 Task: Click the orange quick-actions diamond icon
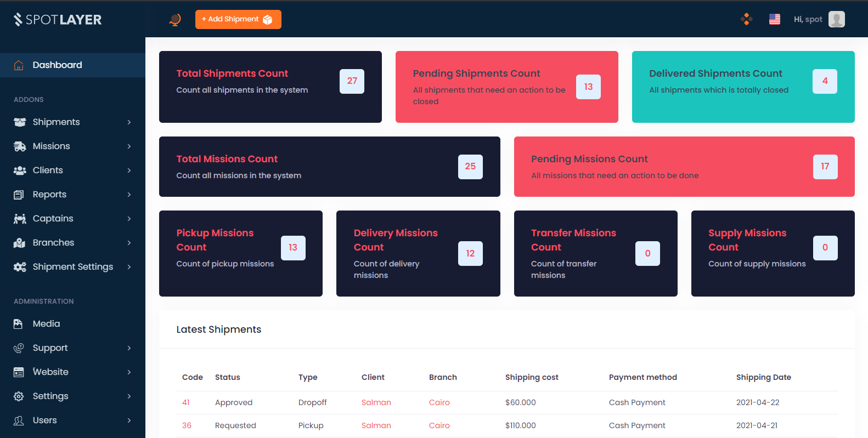(x=746, y=19)
